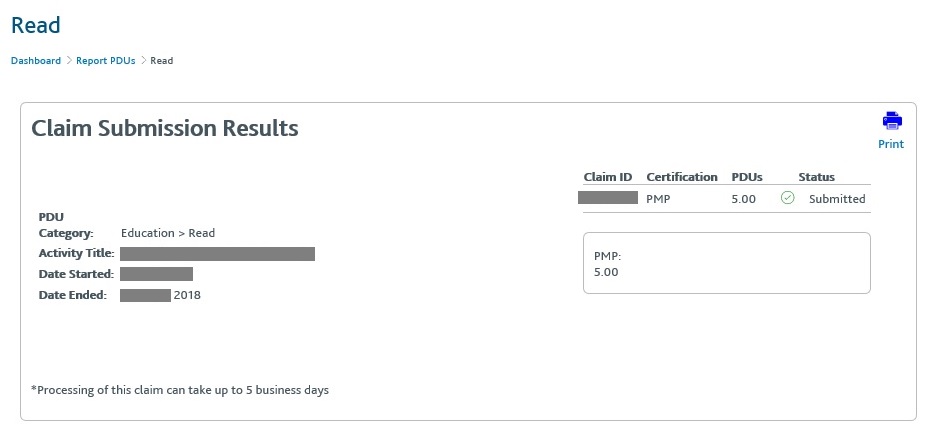This screenshot has width=934, height=435.
Task: Open the Dashboard breadcrumb link
Action: (36, 61)
